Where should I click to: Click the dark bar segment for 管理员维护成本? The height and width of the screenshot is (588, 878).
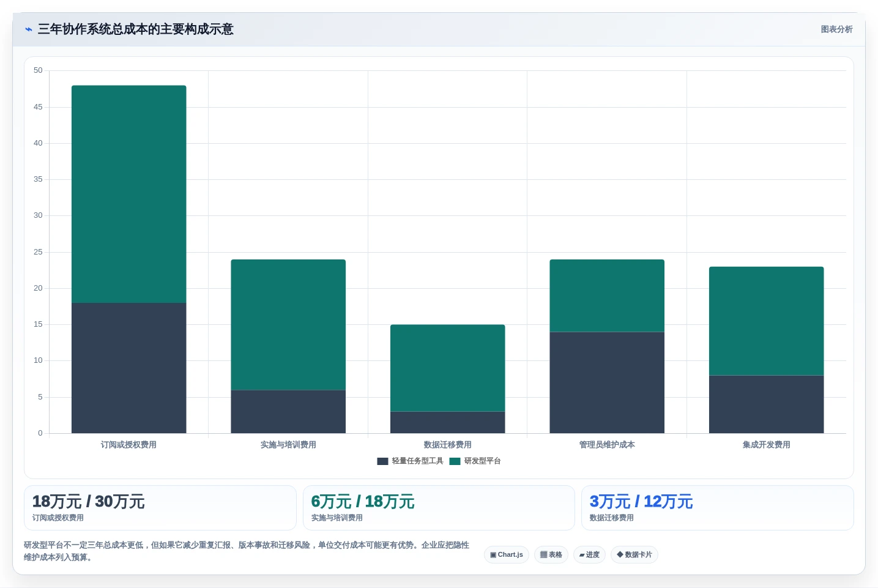(x=607, y=382)
